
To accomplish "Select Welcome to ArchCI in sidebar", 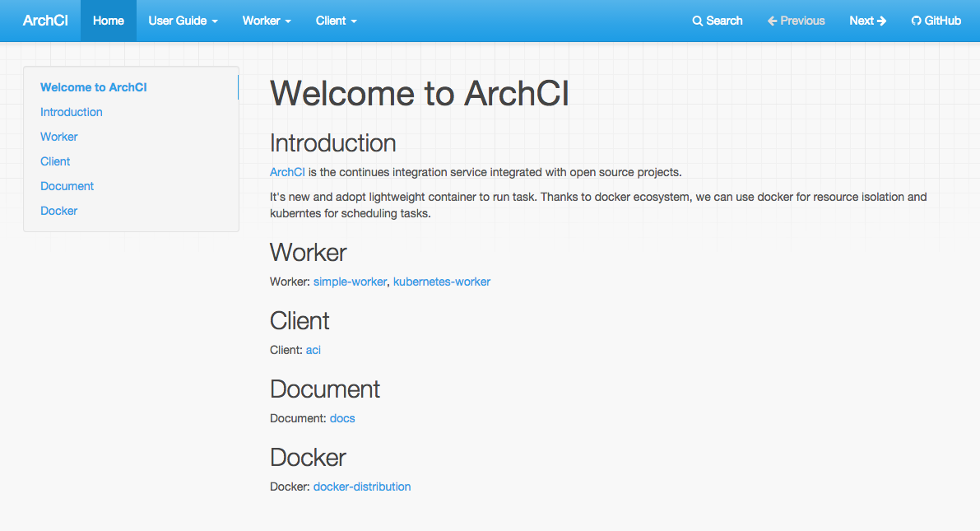I will (x=94, y=87).
